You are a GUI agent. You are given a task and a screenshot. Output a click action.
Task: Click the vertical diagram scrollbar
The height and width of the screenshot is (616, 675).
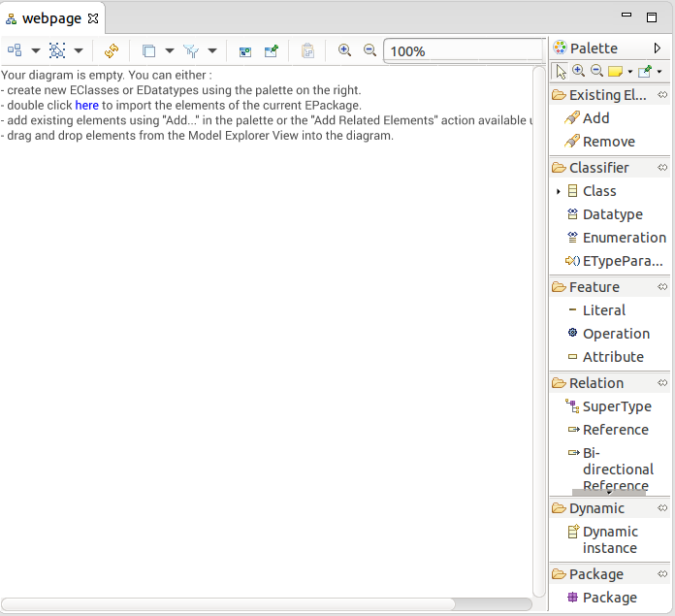coord(539,332)
